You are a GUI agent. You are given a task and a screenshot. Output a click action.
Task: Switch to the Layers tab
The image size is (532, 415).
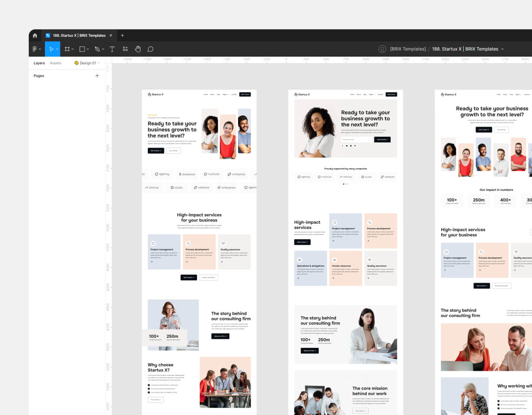coord(39,63)
